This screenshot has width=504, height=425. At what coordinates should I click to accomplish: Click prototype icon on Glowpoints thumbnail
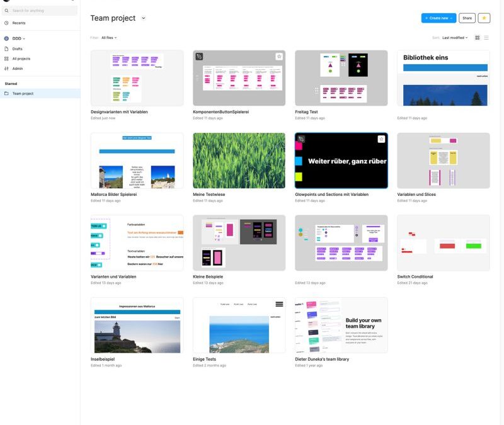[x=301, y=139]
